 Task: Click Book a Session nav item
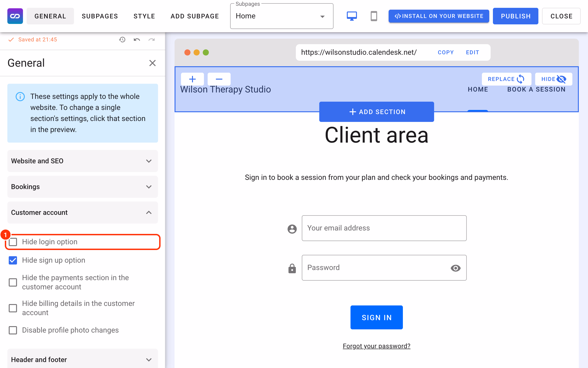536,89
